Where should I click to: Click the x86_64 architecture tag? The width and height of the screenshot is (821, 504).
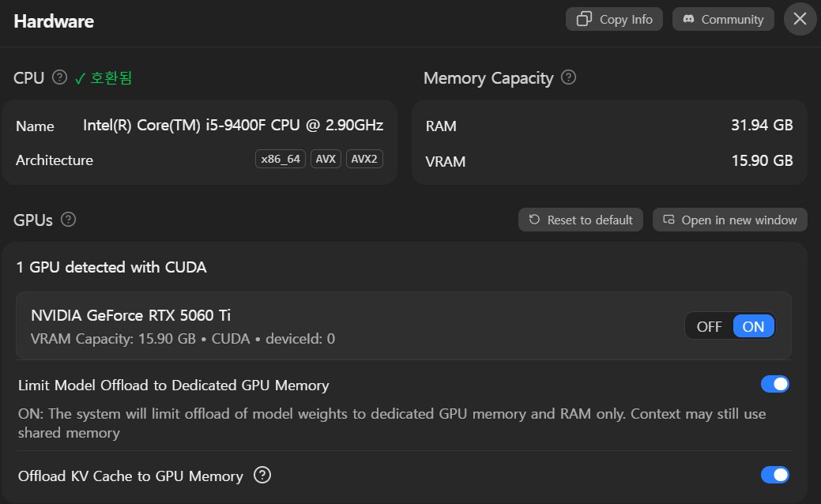(281, 159)
